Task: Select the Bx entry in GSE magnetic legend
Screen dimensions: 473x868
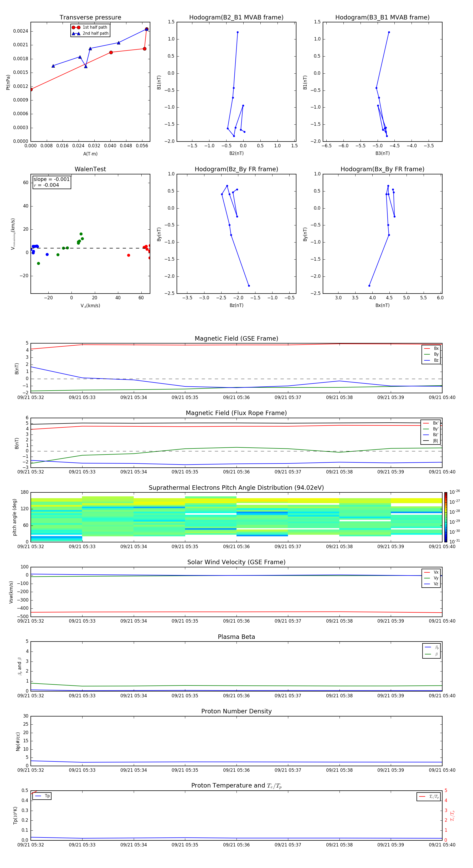Action: [431, 349]
